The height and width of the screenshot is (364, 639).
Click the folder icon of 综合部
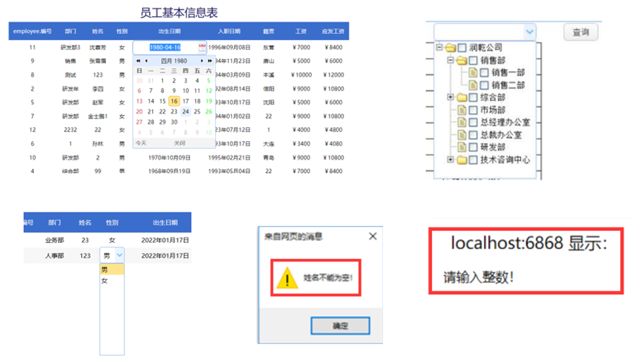[462, 98]
